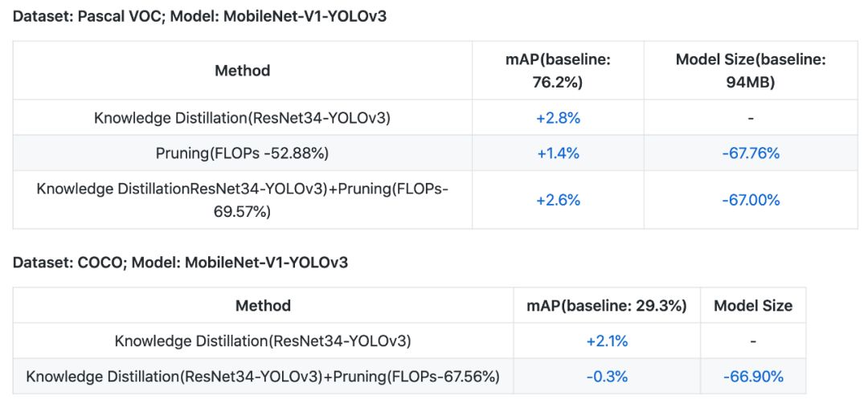Image resolution: width=868 pixels, height=408 pixels.
Task: Select the Pruning(FLOPs-69.57%) method cell
Action: (x=242, y=200)
